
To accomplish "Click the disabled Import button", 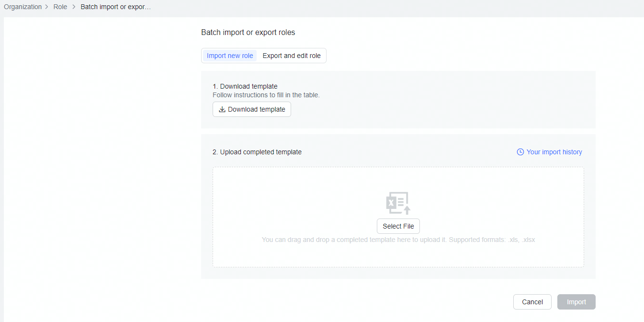I will pos(576,302).
